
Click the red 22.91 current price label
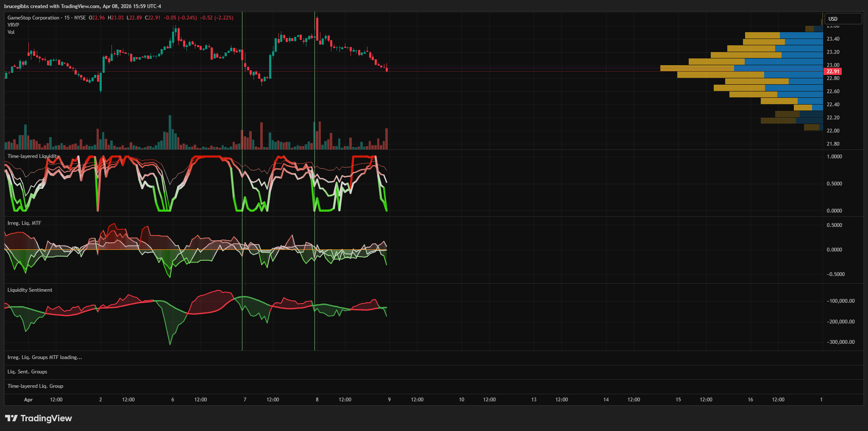(x=832, y=72)
